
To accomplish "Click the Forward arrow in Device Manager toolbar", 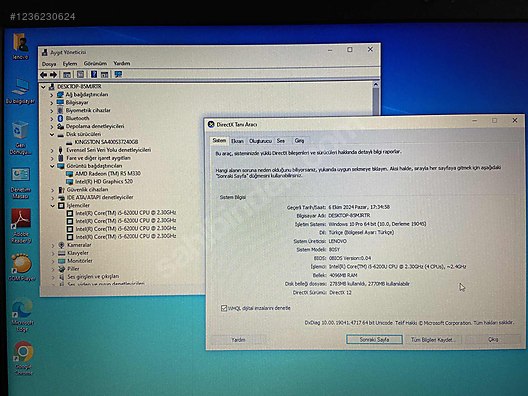I will click(53, 75).
